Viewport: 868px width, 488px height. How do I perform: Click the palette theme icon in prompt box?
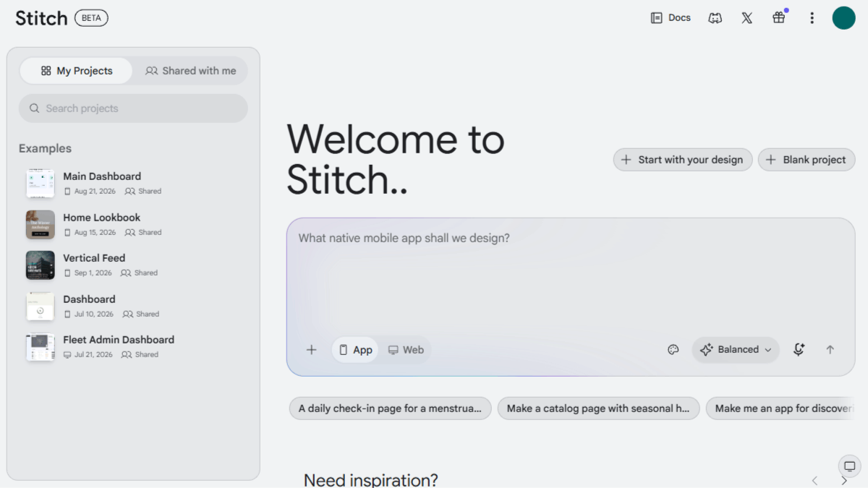click(x=673, y=350)
